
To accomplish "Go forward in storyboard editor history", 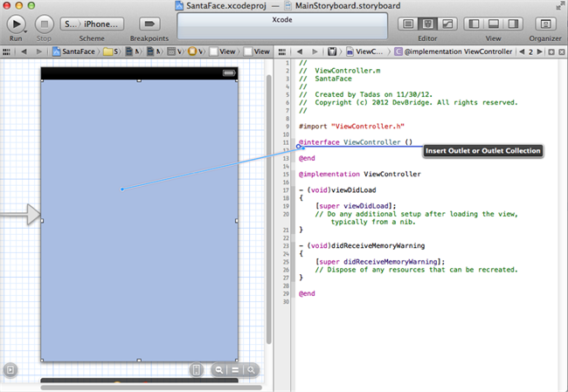I will pyautogui.click(x=38, y=52).
